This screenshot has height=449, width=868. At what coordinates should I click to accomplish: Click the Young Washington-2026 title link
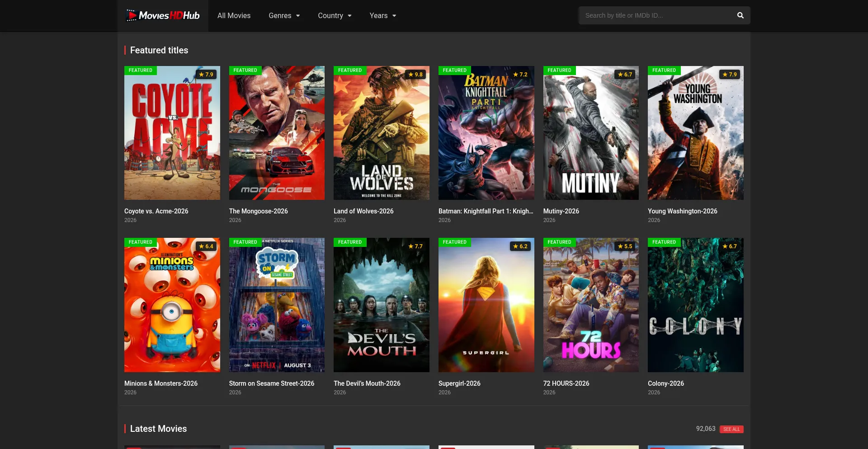(683, 211)
